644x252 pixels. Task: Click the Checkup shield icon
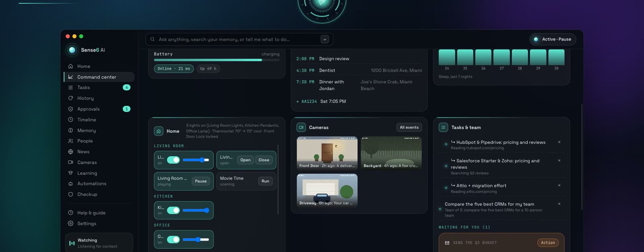click(70, 194)
